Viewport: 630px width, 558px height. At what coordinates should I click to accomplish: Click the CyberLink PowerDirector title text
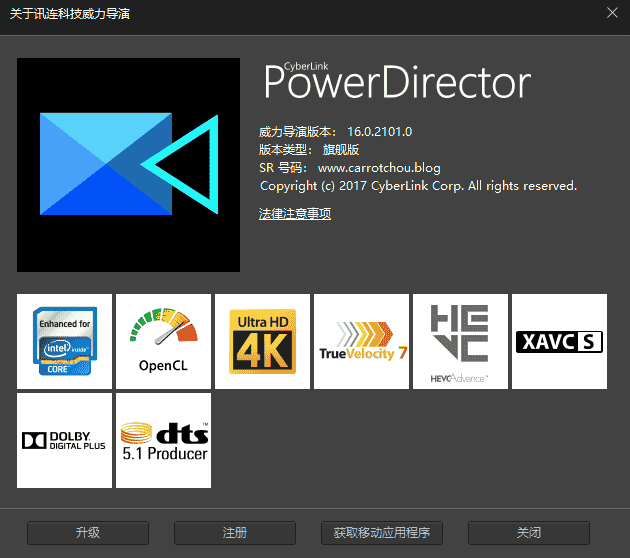point(396,83)
